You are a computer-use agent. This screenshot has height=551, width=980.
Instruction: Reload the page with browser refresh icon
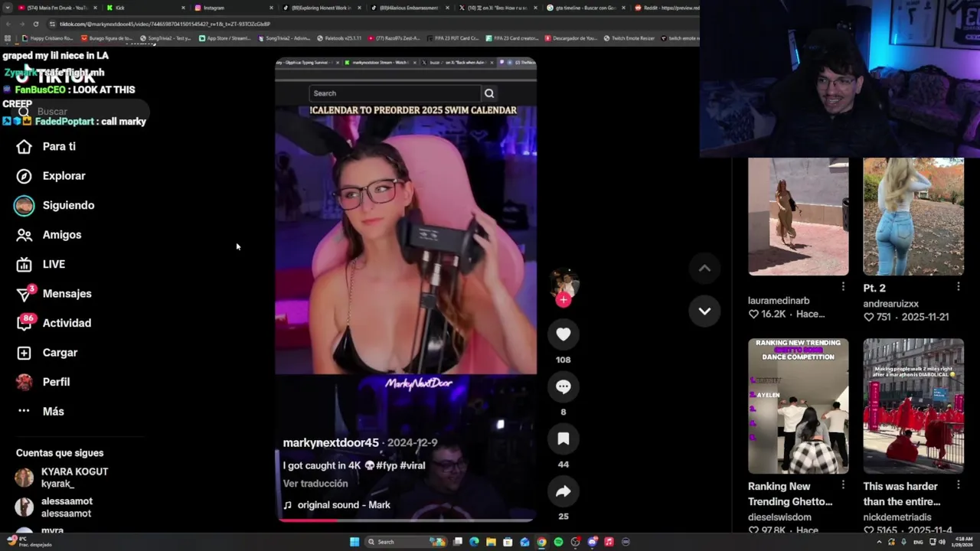pos(35,24)
